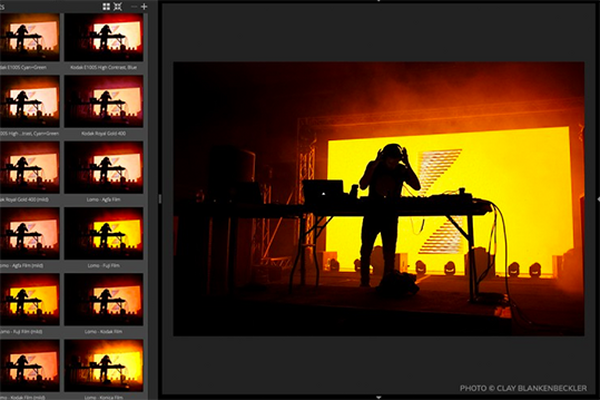Select Lomo - Fuji Film (mild) preset
600x400 pixels.
click(x=30, y=299)
